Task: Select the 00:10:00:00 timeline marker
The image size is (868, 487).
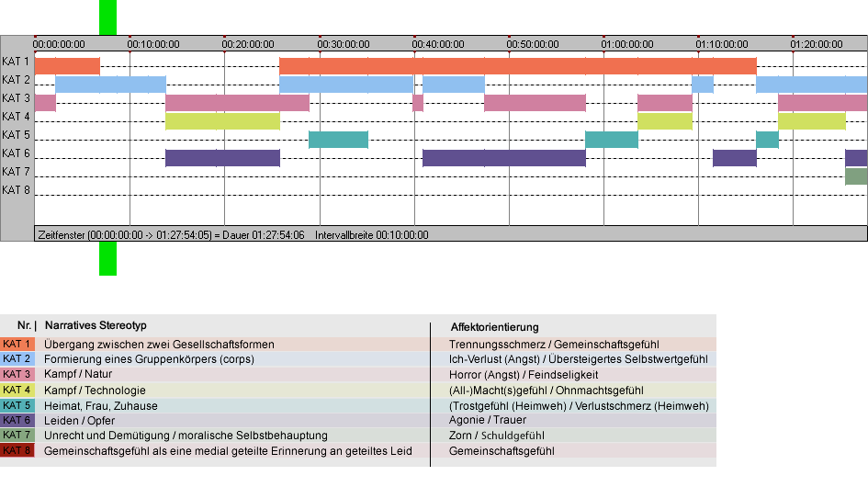Action: coord(153,44)
